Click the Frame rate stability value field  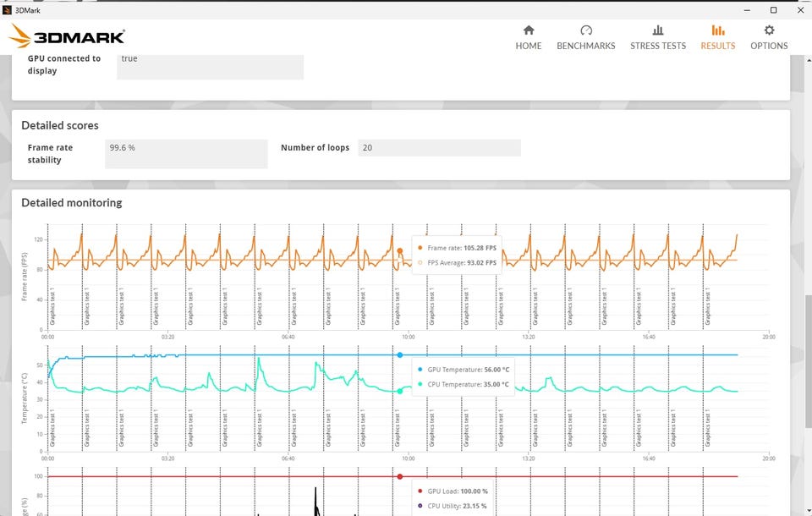coord(186,154)
